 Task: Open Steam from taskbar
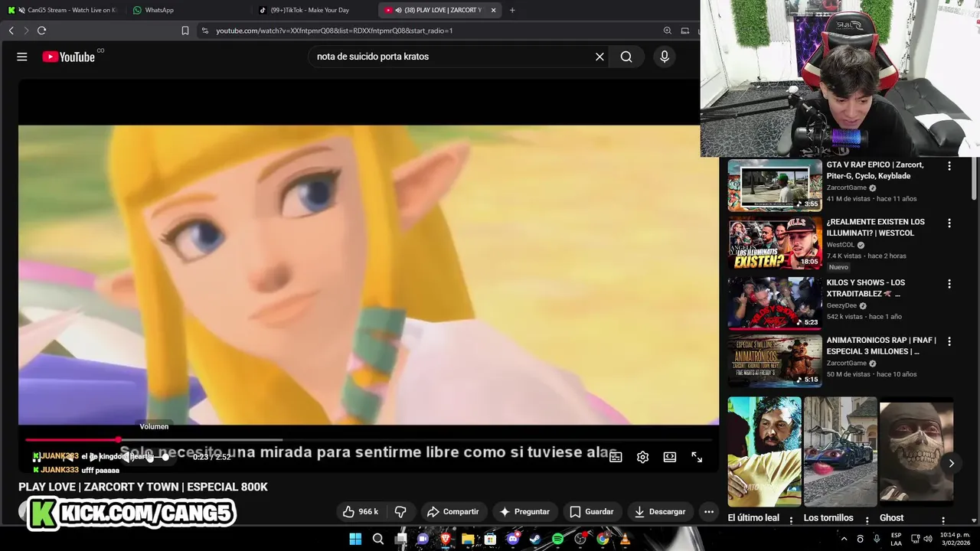(535, 539)
